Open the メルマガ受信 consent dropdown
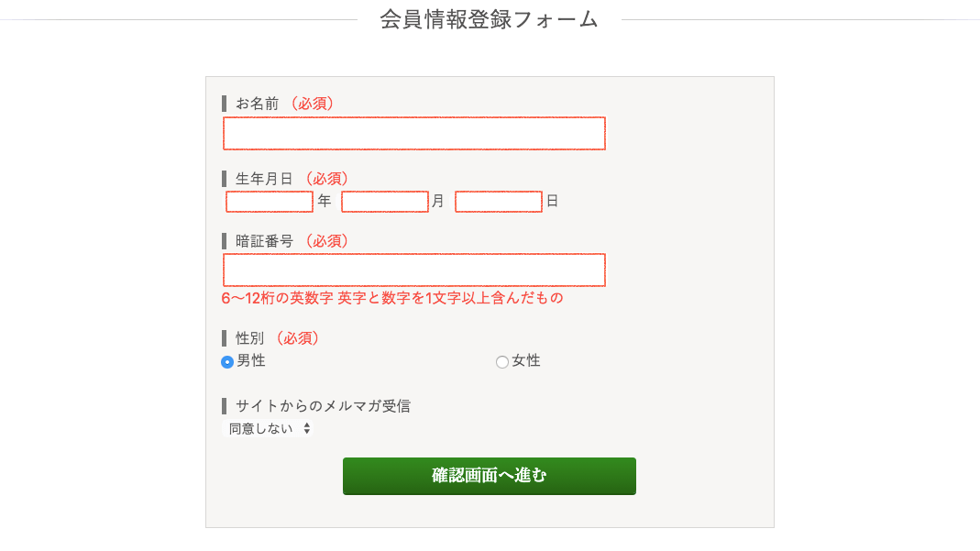 266,427
